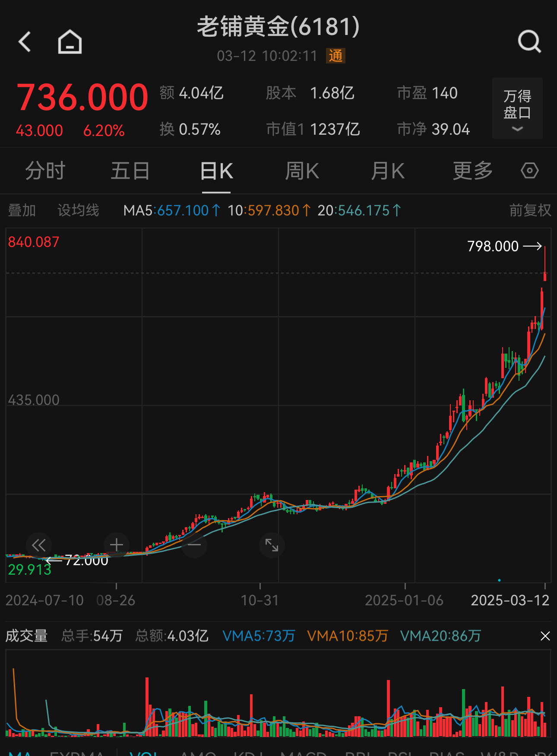Screen dimensions: 557x756
Task: Click the 换 0.57% turnover value
Action: [190, 129]
